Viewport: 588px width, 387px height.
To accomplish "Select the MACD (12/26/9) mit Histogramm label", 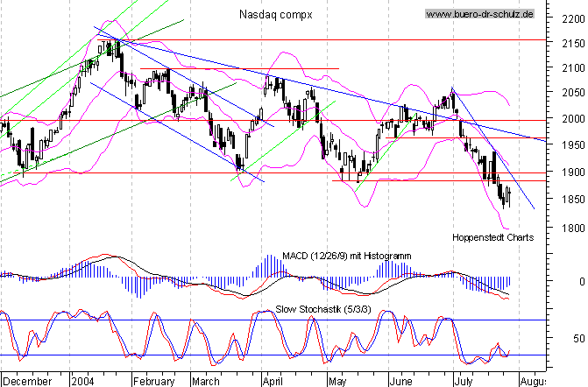I will tap(347, 256).
